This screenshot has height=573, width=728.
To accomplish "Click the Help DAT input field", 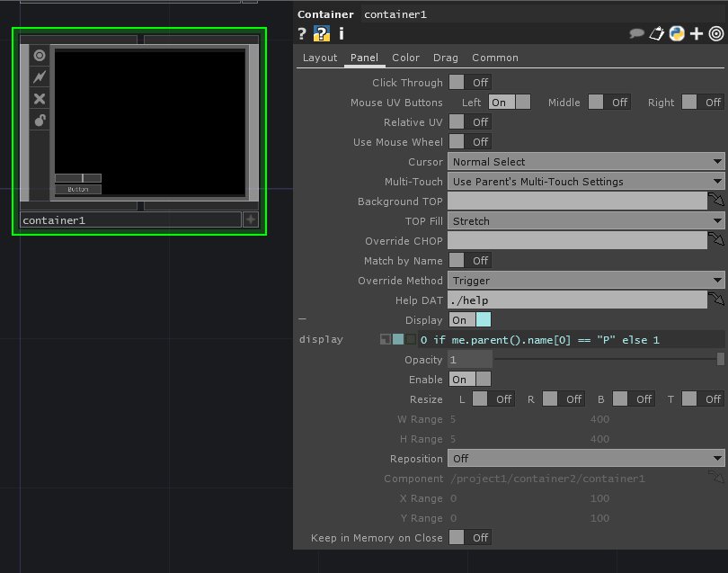I will click(576, 300).
